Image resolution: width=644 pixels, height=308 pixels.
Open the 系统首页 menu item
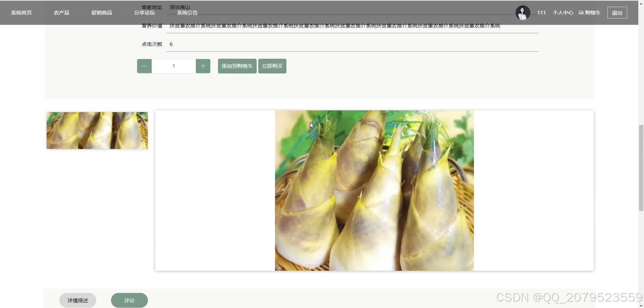[x=21, y=13]
